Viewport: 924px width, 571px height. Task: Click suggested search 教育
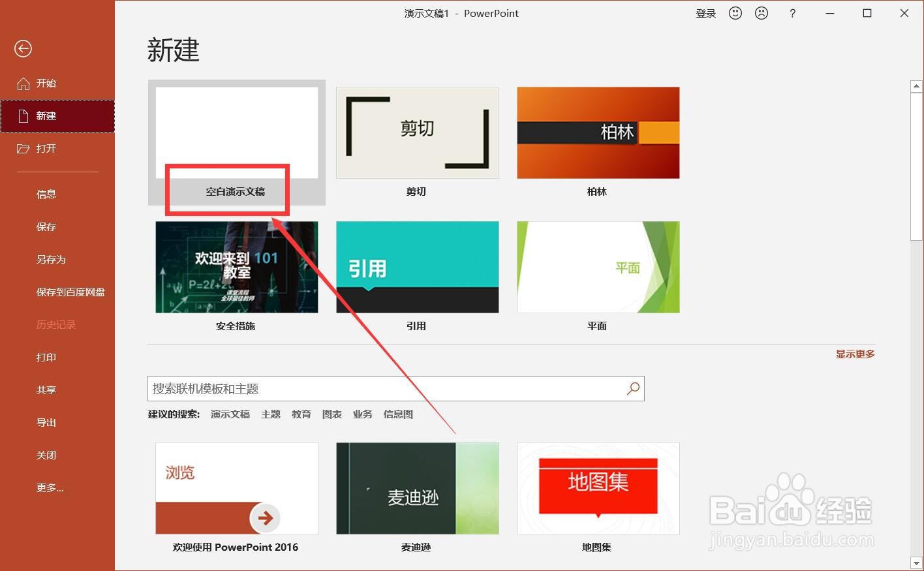tap(301, 414)
